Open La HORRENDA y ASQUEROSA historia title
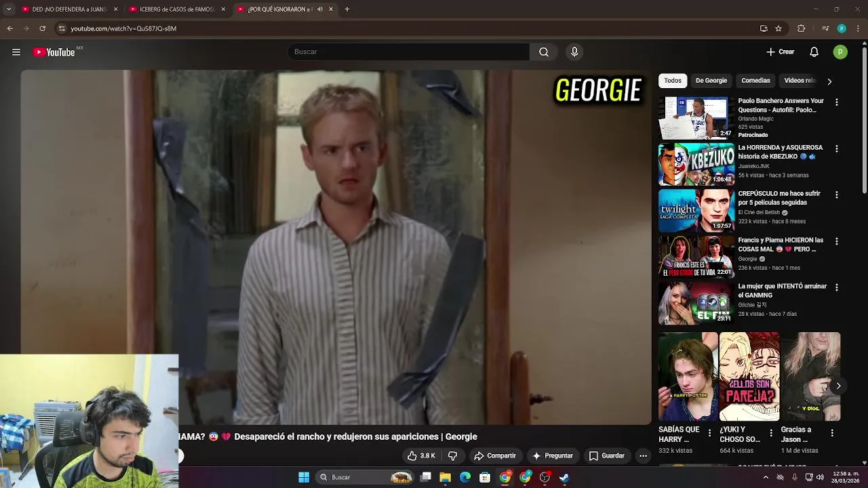The width and height of the screenshot is (868, 488). coord(781,152)
